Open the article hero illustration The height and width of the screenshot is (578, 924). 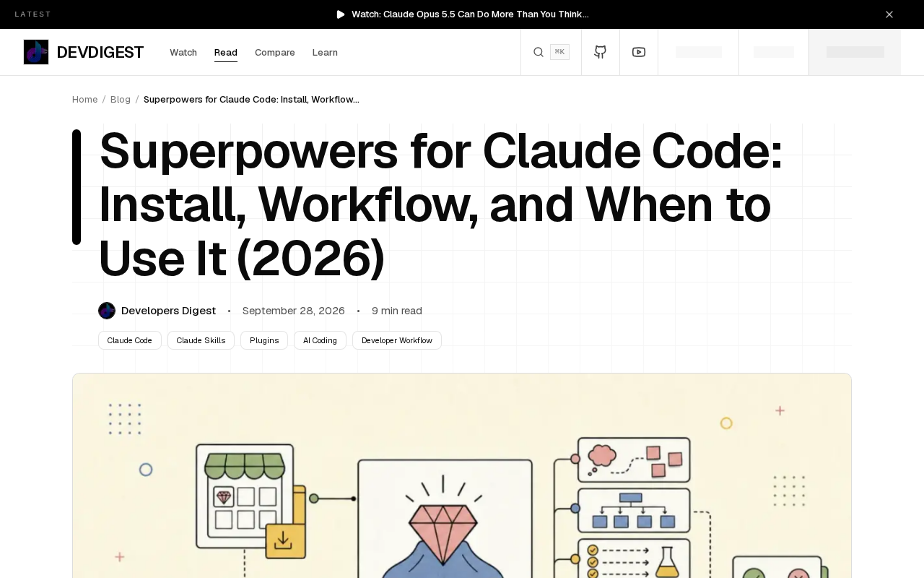coord(462,475)
